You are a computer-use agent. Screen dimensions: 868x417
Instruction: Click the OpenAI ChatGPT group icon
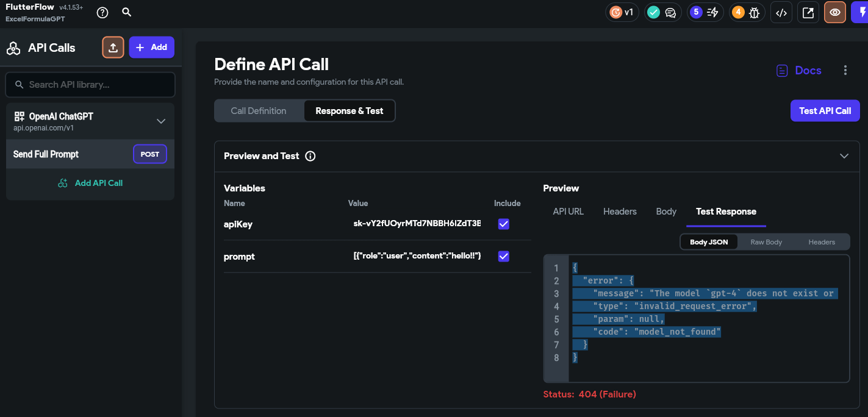coord(20,116)
